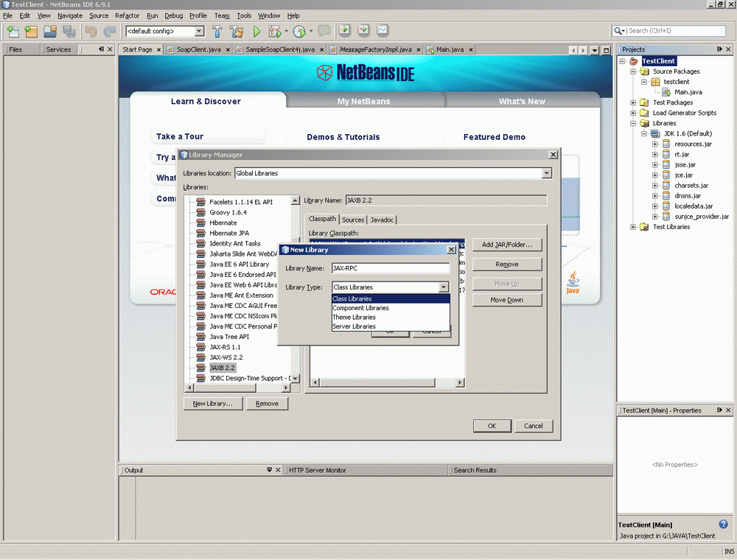The image size is (737, 560).
Task: Click the Open Project toolbar icon
Action: [x=50, y=32]
